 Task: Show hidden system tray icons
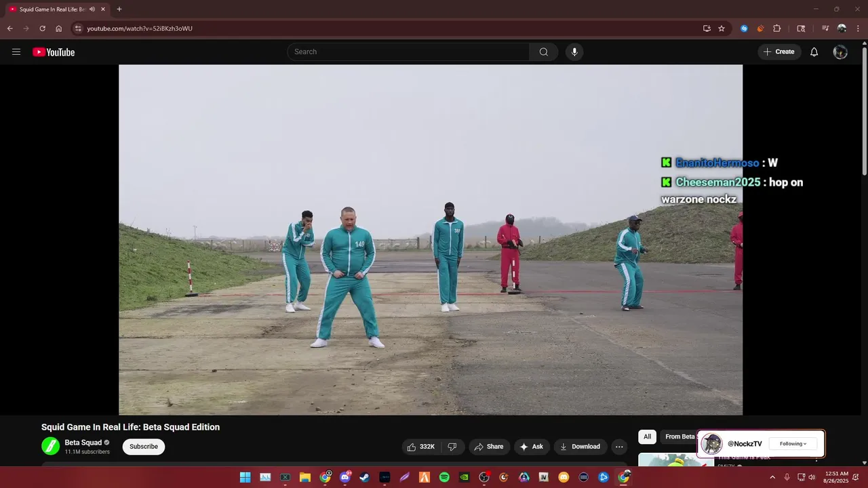pos(772,477)
